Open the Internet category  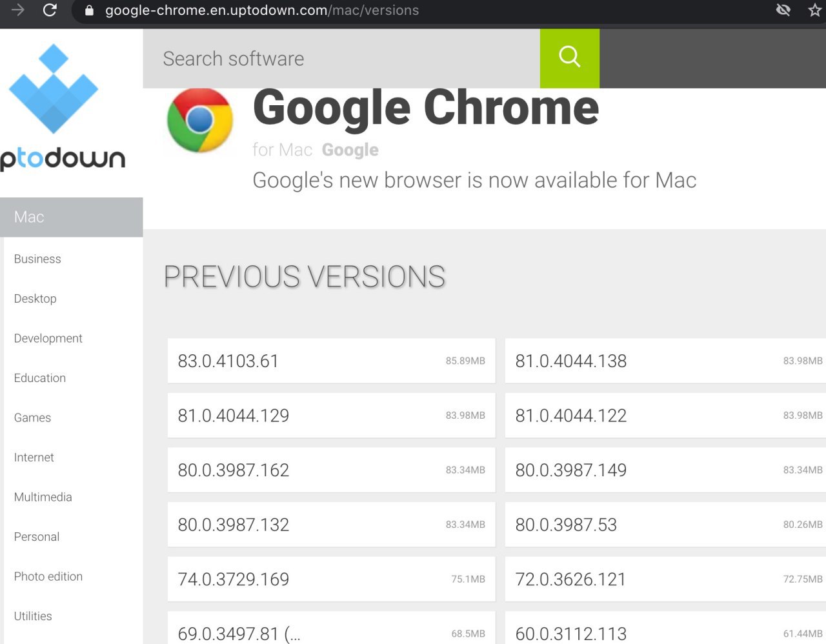pyautogui.click(x=34, y=458)
